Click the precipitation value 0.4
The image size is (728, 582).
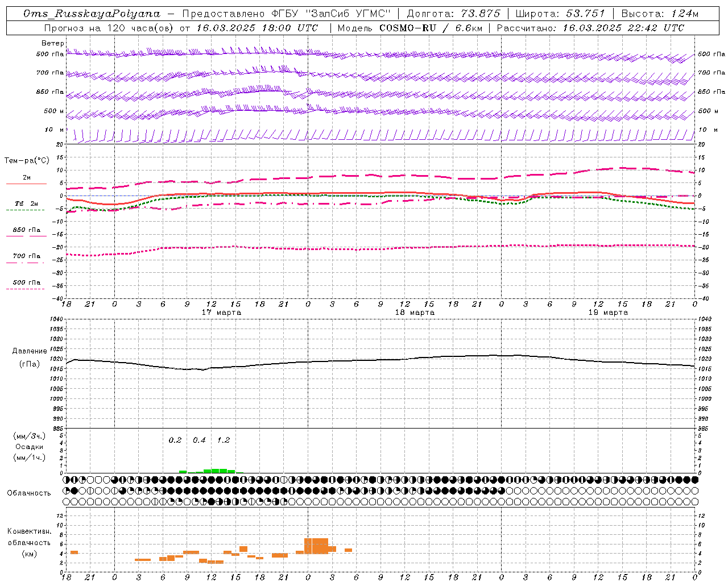click(x=199, y=440)
